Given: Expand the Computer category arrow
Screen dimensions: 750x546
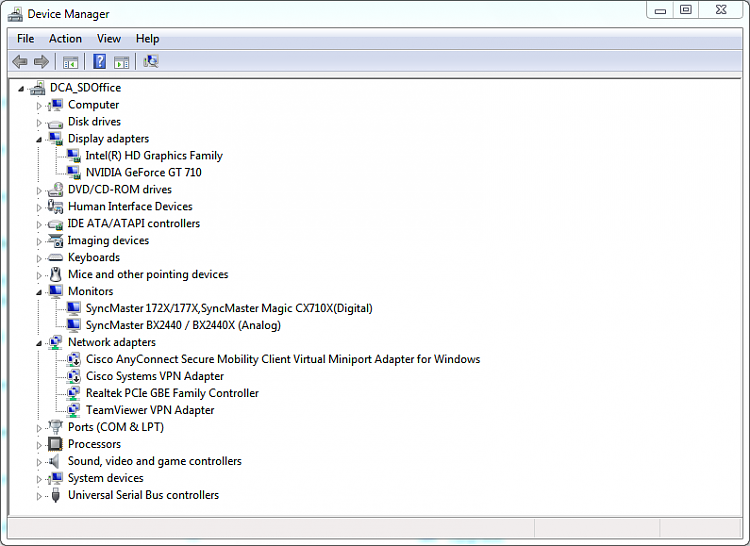Looking at the screenshot, I should [39, 106].
